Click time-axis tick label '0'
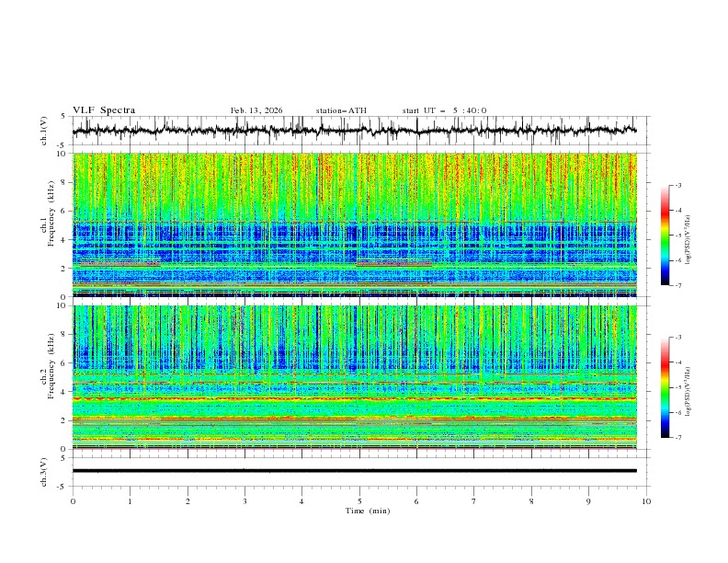The height and width of the screenshot is (563, 728). pyautogui.click(x=73, y=501)
